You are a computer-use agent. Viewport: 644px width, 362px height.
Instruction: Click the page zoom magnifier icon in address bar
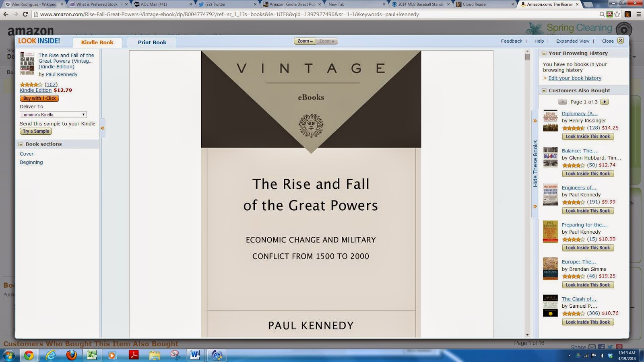click(x=602, y=14)
